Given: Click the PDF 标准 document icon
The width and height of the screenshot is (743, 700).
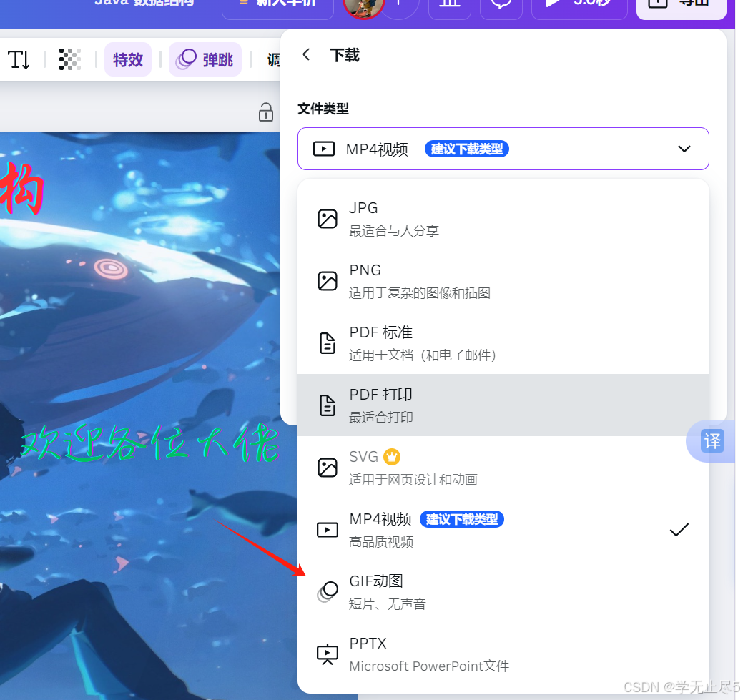Looking at the screenshot, I should pyautogui.click(x=328, y=343).
